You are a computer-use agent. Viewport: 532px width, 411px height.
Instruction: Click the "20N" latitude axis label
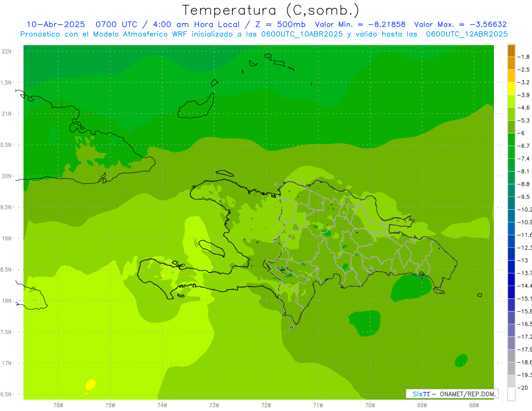click(x=7, y=176)
